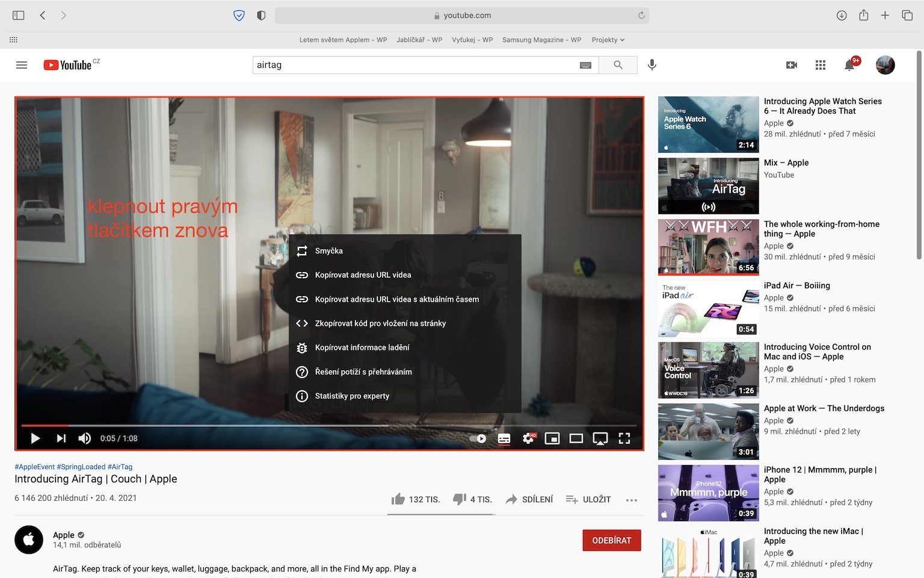Open the player settings gear

point(529,438)
